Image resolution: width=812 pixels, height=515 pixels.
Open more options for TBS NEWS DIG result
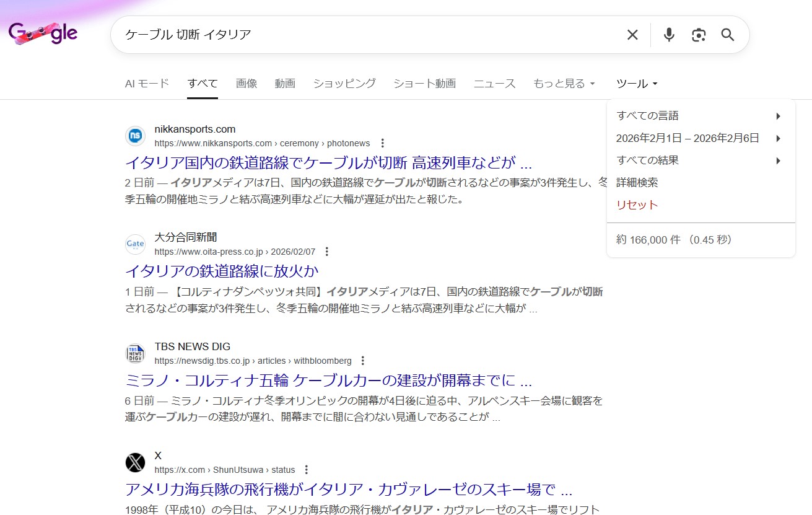click(363, 361)
